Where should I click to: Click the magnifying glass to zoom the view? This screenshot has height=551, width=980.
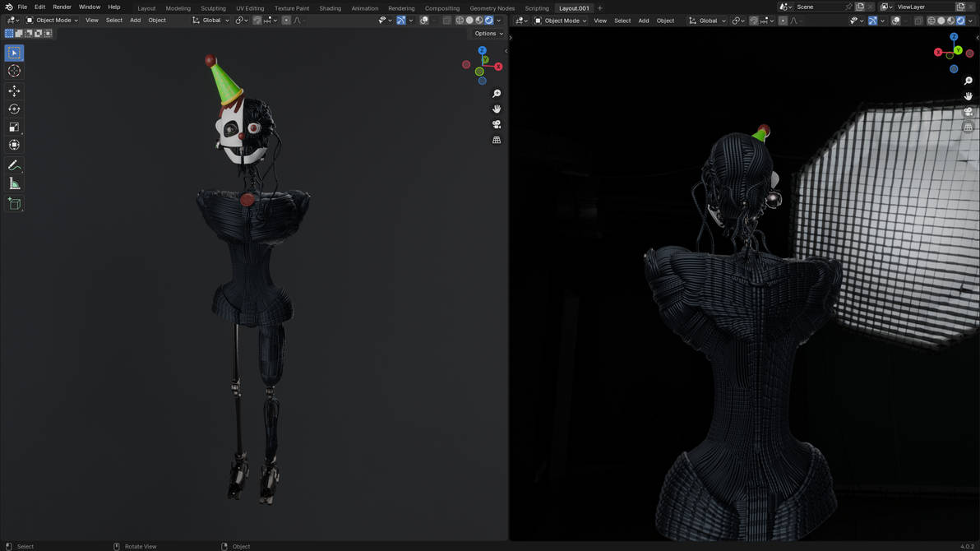pos(496,93)
